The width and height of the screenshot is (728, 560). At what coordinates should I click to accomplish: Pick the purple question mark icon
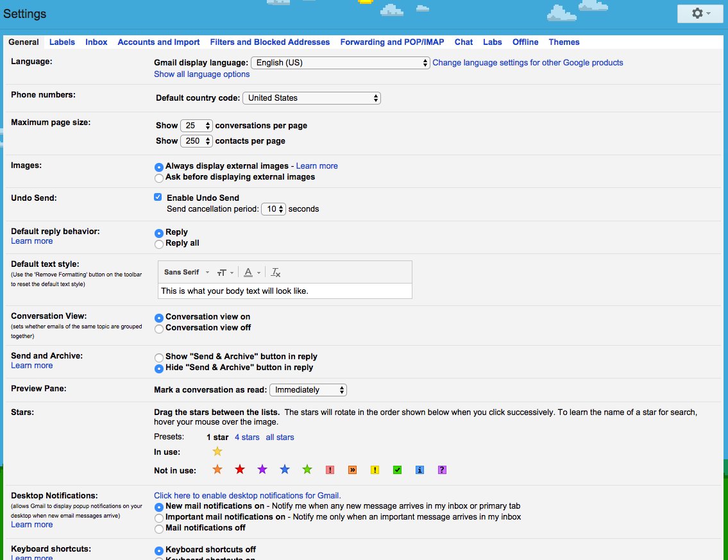pyautogui.click(x=442, y=470)
